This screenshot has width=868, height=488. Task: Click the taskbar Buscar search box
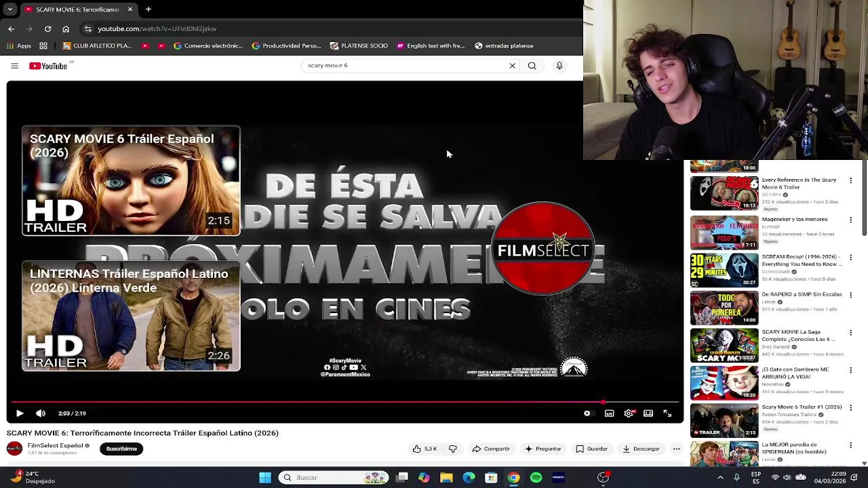click(x=334, y=478)
